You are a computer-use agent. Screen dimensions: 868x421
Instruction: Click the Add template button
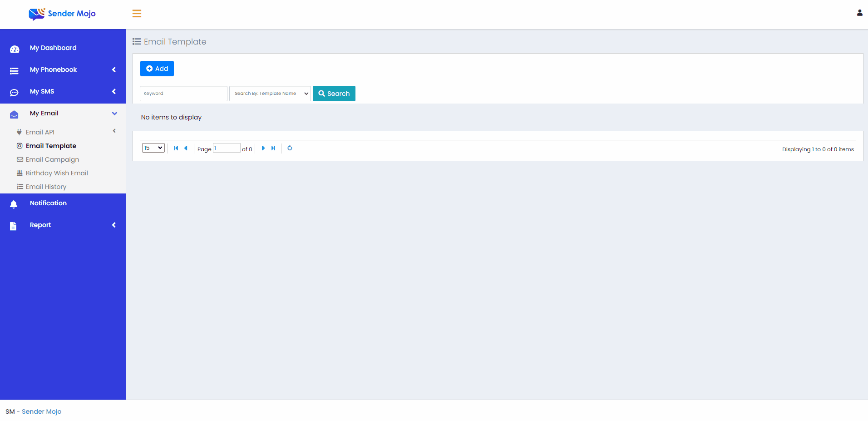157,69
